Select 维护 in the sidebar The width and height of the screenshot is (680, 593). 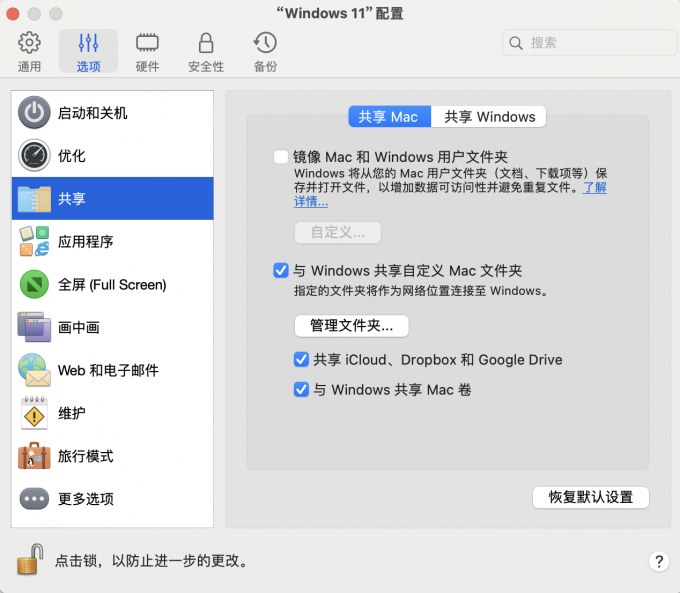pos(113,413)
